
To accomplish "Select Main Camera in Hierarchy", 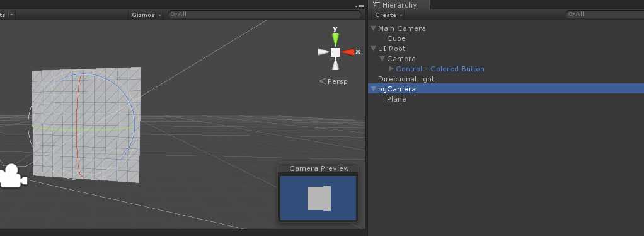I will click(401, 28).
